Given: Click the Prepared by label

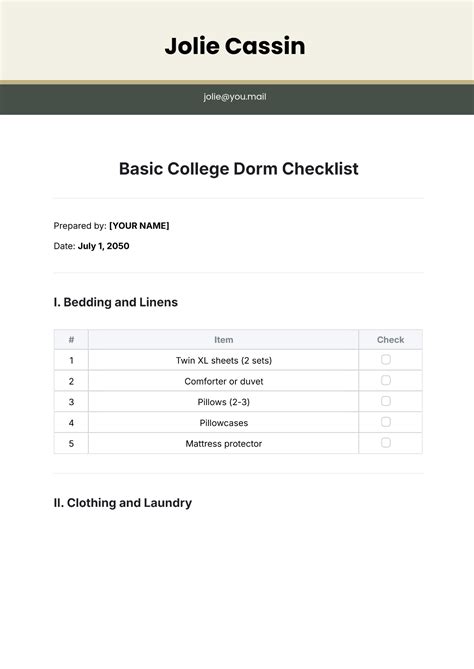Looking at the screenshot, I should point(80,226).
